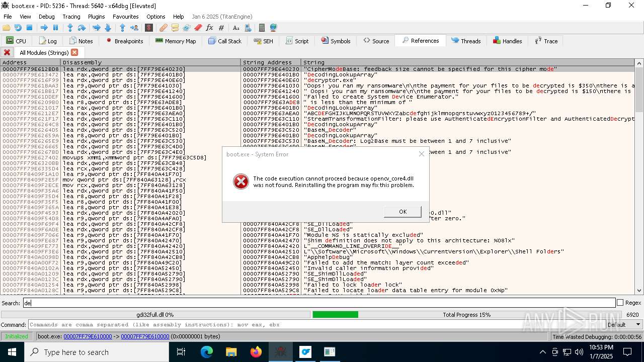Switch to the Handles tab

tap(508, 41)
